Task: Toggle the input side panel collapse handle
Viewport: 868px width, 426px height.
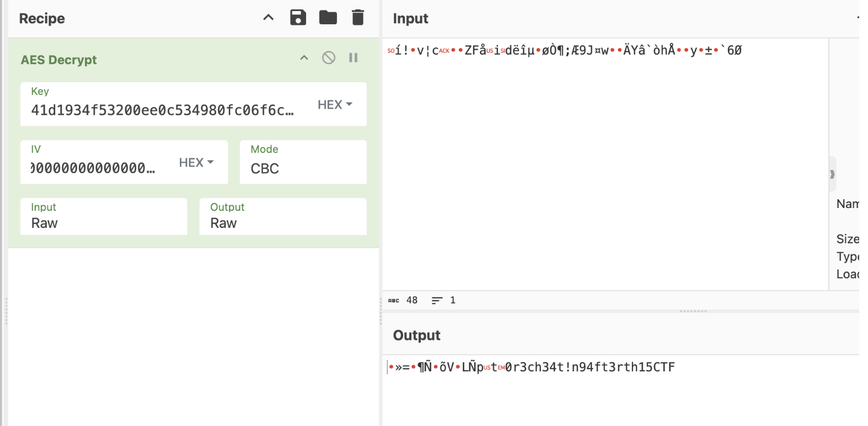Action: (x=832, y=174)
